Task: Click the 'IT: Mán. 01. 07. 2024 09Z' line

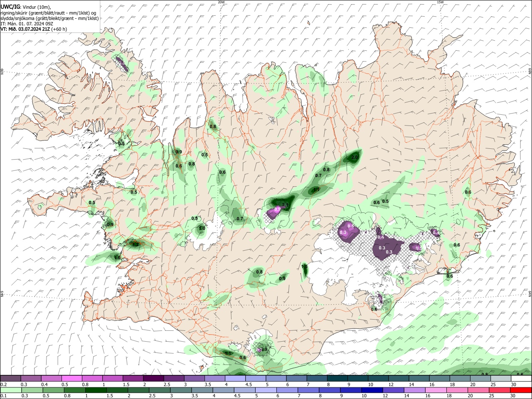Action: click(x=26, y=24)
